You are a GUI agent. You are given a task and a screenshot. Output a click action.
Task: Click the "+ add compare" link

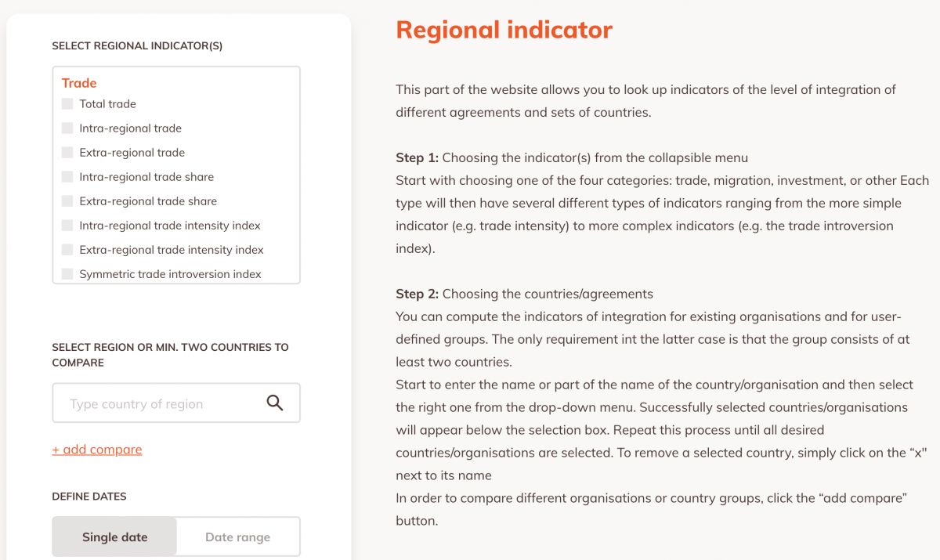pos(97,449)
